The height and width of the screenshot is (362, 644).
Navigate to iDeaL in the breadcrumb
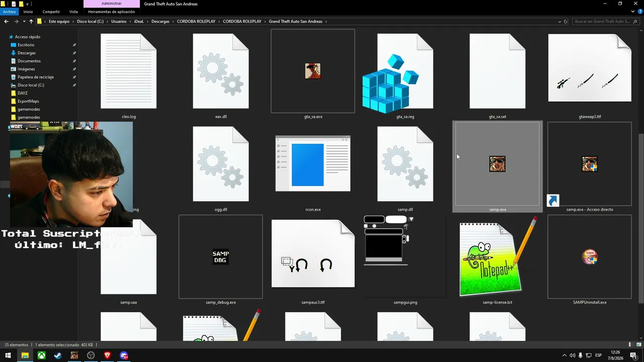[x=139, y=22]
